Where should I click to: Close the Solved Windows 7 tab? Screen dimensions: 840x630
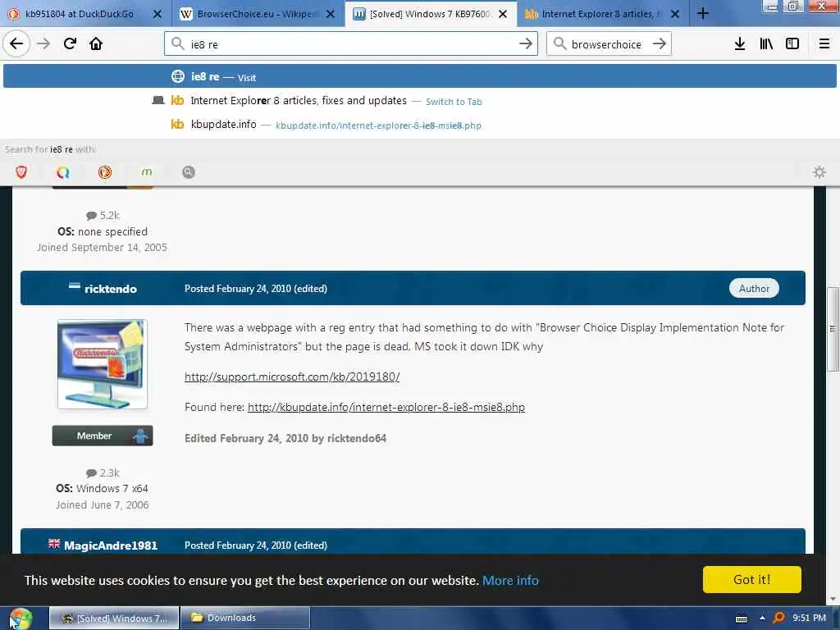[503, 14]
